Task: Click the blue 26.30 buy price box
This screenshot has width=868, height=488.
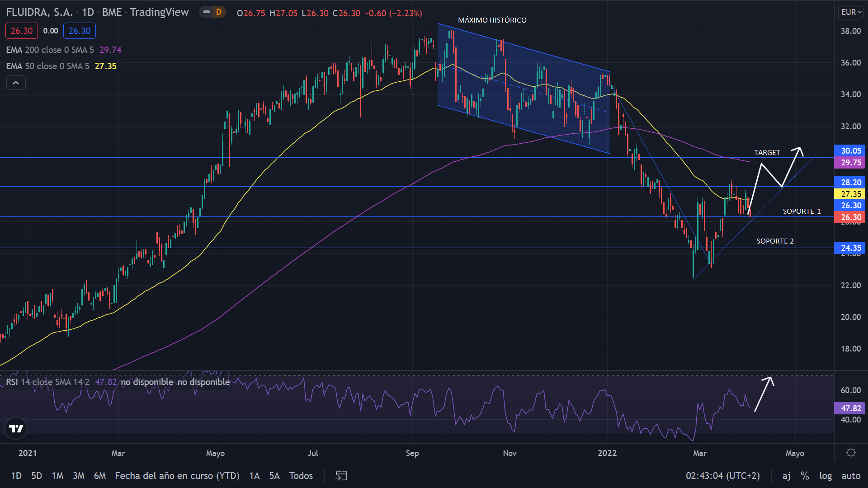Action: point(80,31)
